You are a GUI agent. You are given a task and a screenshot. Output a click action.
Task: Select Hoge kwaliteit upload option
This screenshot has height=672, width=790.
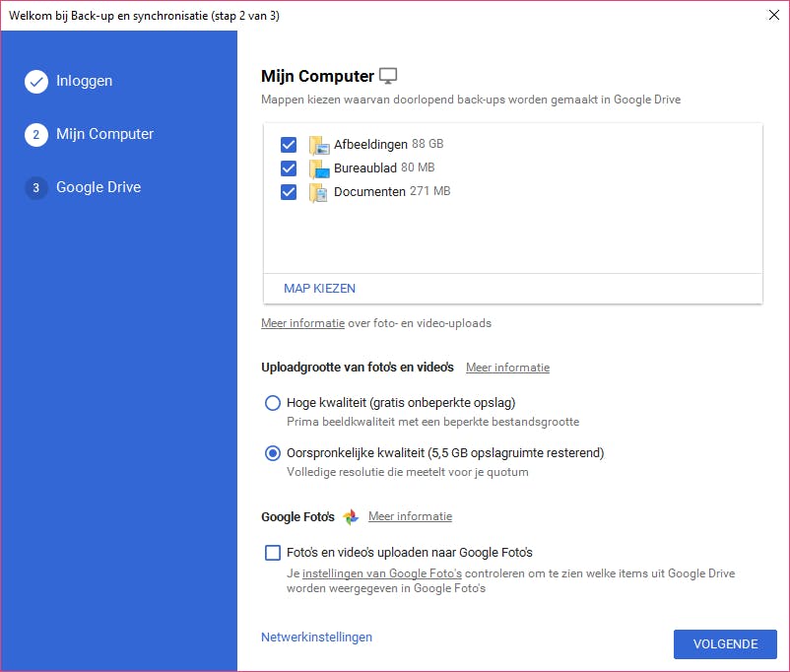click(x=272, y=402)
